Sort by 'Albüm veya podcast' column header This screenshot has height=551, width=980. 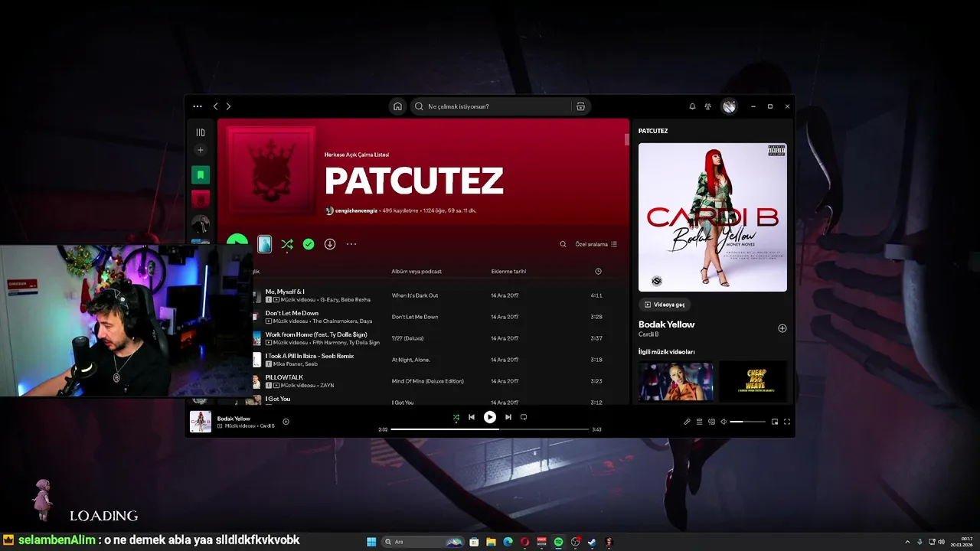tap(416, 272)
